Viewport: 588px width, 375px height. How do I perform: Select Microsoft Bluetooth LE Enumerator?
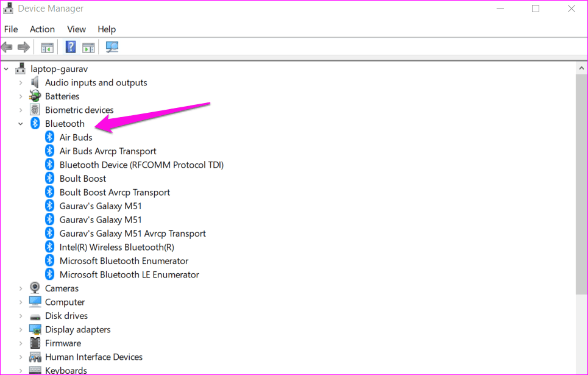point(129,274)
